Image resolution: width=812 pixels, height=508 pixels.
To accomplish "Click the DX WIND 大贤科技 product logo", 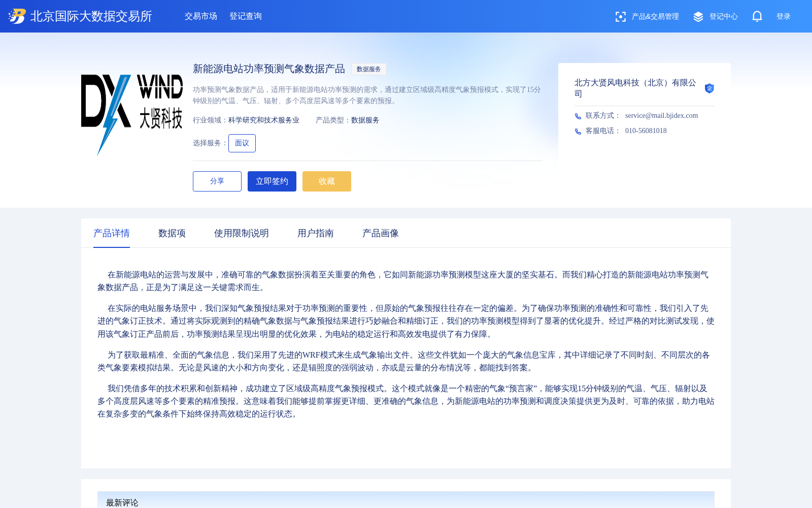I will click(132, 115).
